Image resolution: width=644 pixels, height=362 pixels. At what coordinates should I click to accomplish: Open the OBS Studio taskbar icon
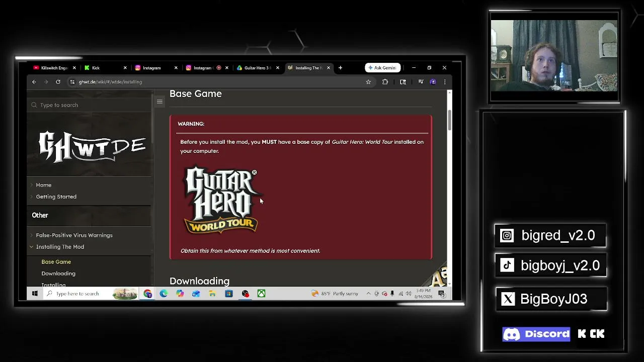(x=245, y=294)
